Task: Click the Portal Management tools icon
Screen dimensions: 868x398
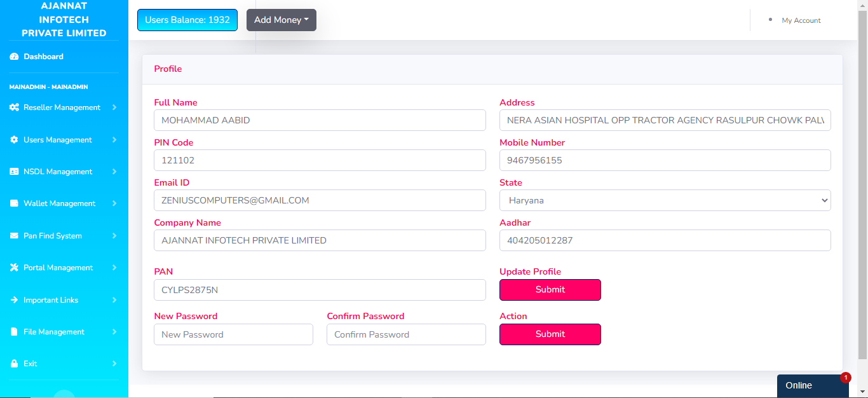Action: [x=14, y=268]
